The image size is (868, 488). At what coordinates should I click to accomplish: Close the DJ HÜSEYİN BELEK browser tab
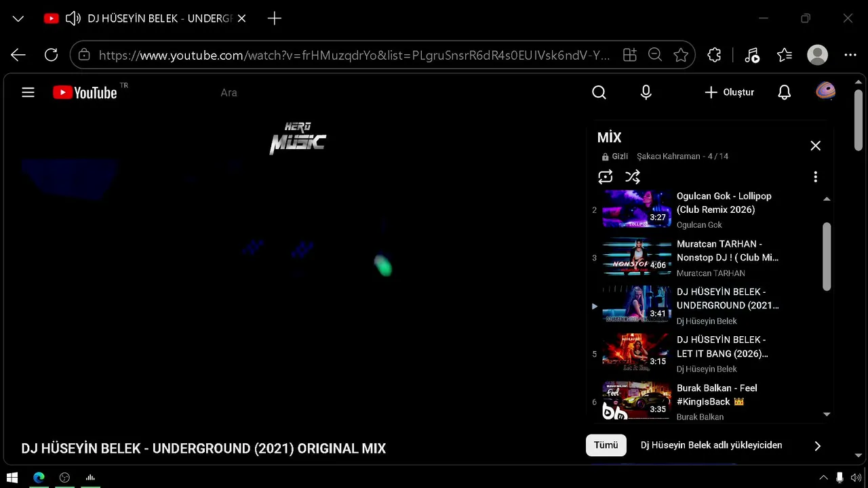(241, 19)
